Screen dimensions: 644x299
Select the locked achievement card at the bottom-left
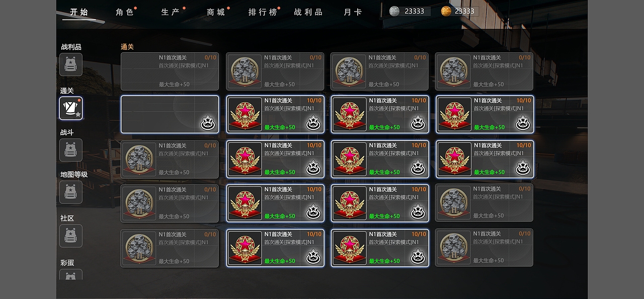[x=170, y=248]
